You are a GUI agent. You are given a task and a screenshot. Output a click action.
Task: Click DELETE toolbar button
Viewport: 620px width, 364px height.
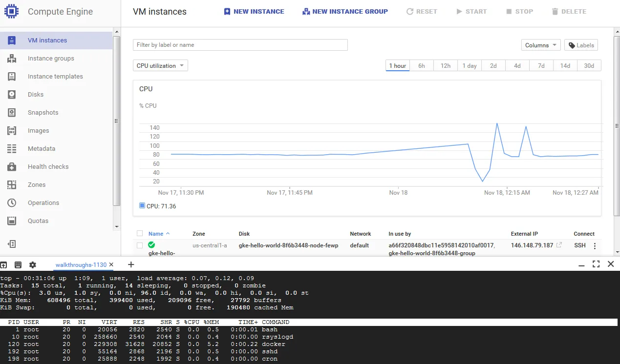coord(569,11)
